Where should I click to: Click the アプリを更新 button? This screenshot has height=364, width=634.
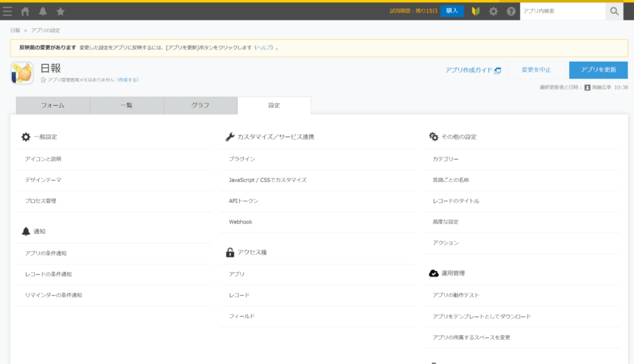[x=597, y=70]
